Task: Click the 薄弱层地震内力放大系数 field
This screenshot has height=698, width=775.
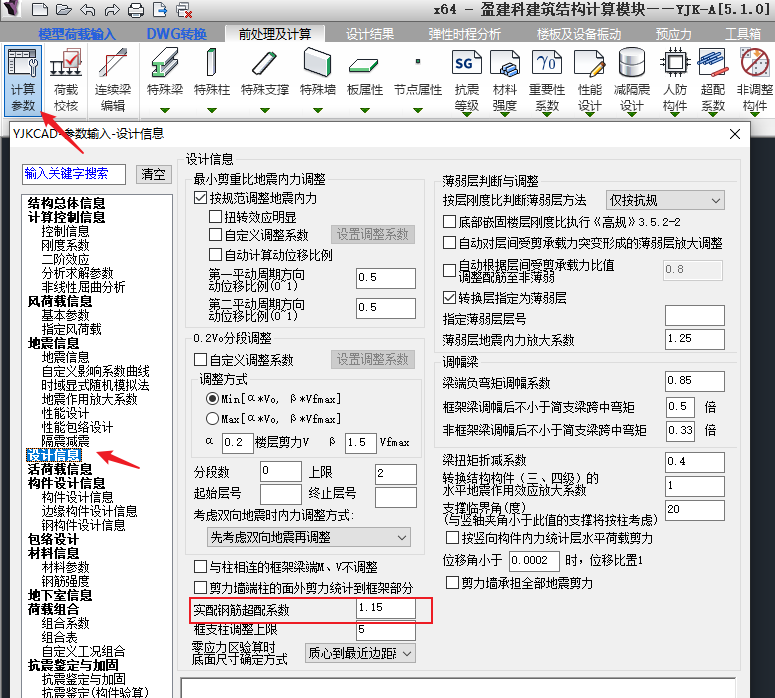Action: pyautogui.click(x=694, y=339)
